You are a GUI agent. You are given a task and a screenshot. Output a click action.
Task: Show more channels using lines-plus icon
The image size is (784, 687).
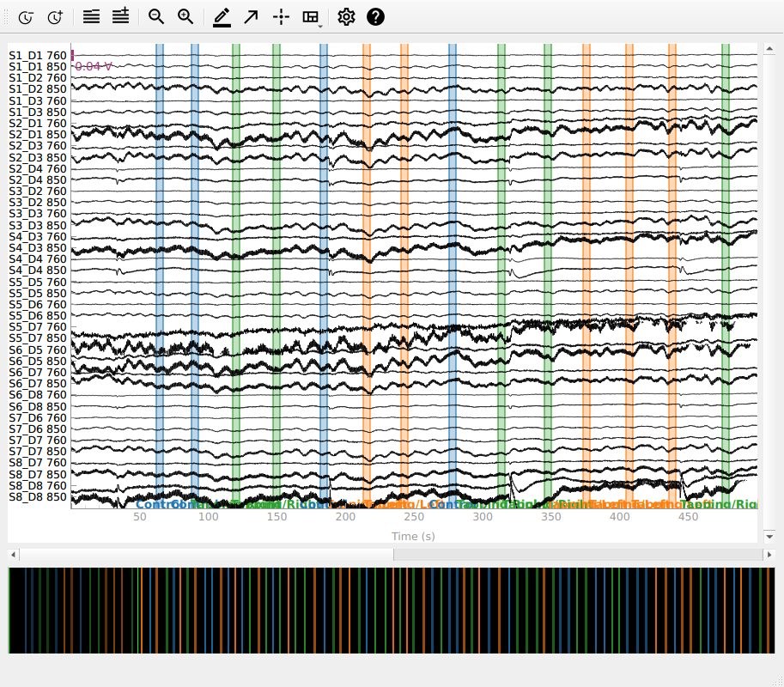coord(120,16)
